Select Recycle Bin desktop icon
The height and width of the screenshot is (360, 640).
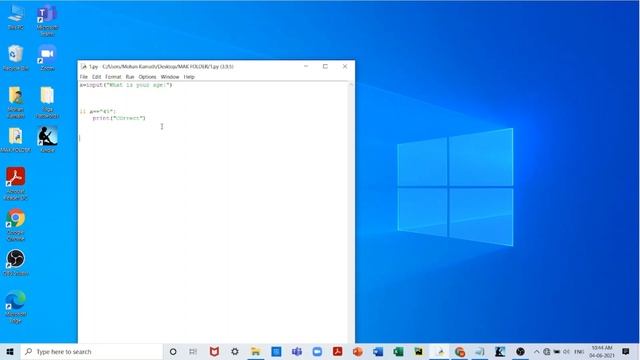pos(16,58)
